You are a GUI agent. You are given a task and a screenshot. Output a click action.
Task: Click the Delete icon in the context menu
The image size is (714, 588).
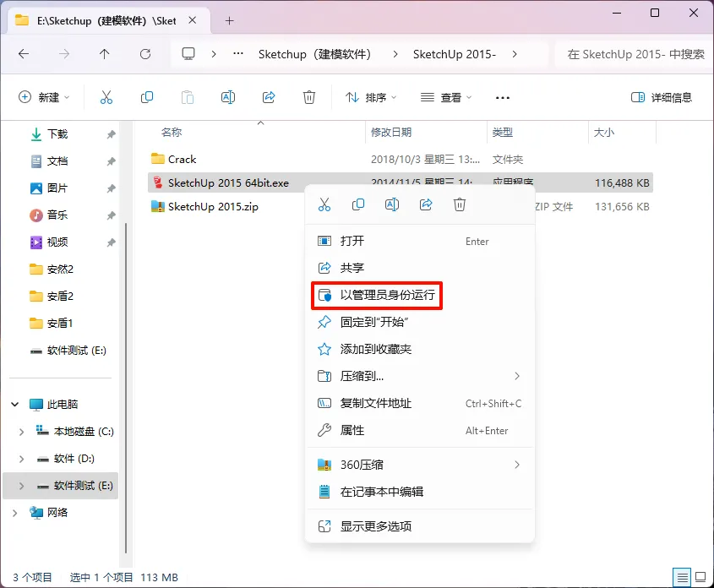(460, 204)
